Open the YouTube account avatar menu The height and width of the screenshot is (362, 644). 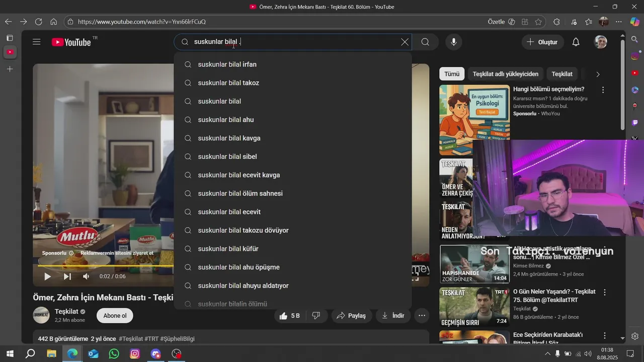(x=601, y=42)
